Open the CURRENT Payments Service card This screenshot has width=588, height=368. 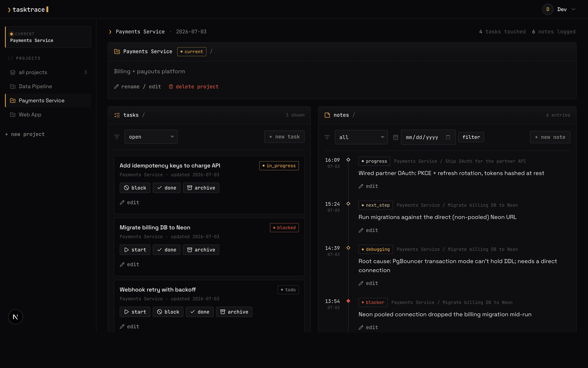coord(48,37)
